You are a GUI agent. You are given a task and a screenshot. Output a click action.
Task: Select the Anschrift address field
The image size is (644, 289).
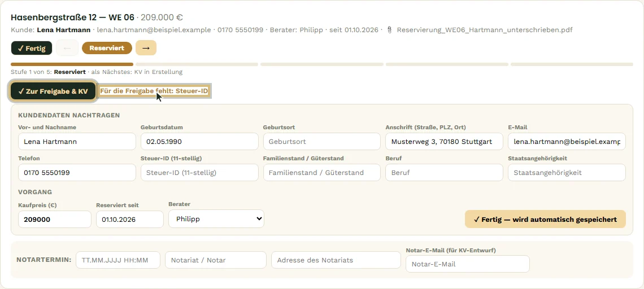[x=444, y=142]
